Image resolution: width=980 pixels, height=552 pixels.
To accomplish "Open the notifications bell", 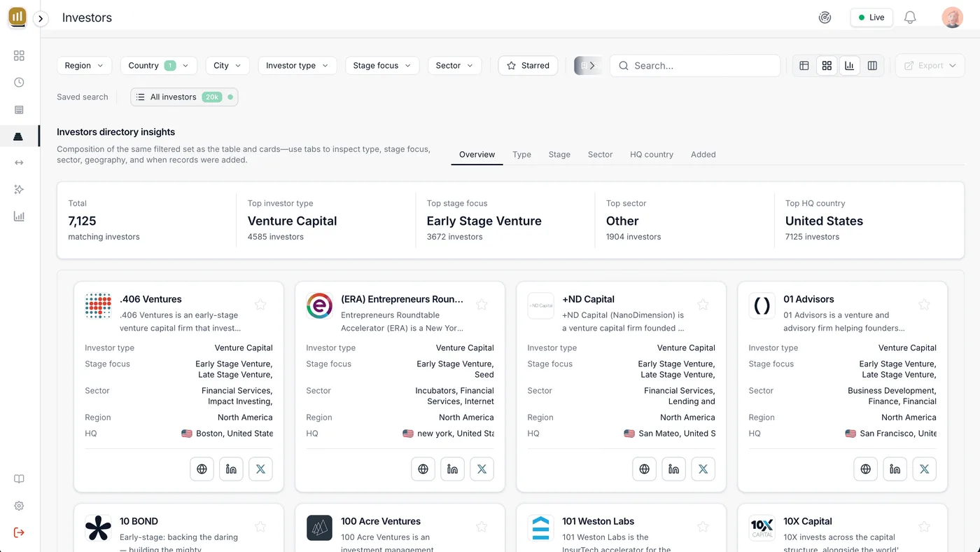I will (910, 18).
